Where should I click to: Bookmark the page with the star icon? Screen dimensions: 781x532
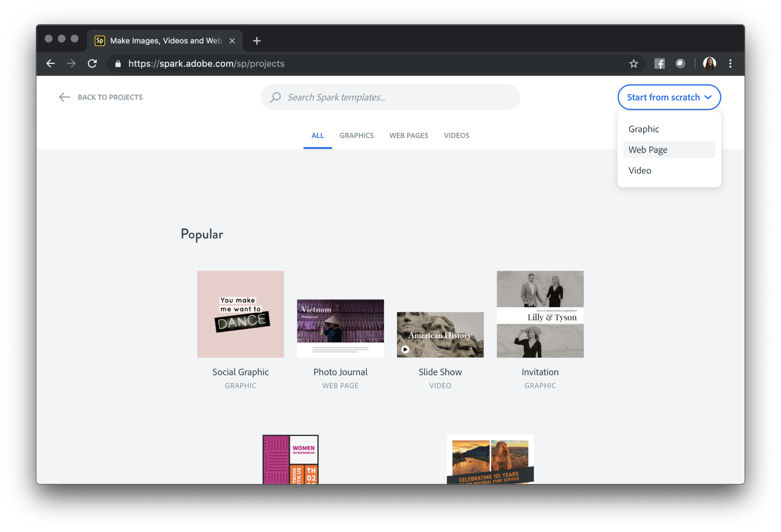[633, 64]
